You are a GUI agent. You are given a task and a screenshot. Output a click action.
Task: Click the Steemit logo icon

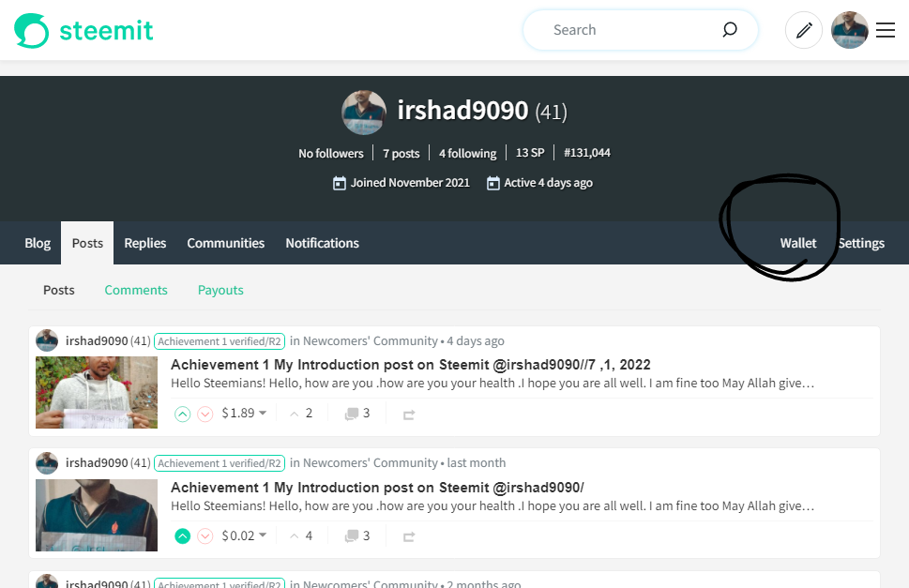point(31,30)
